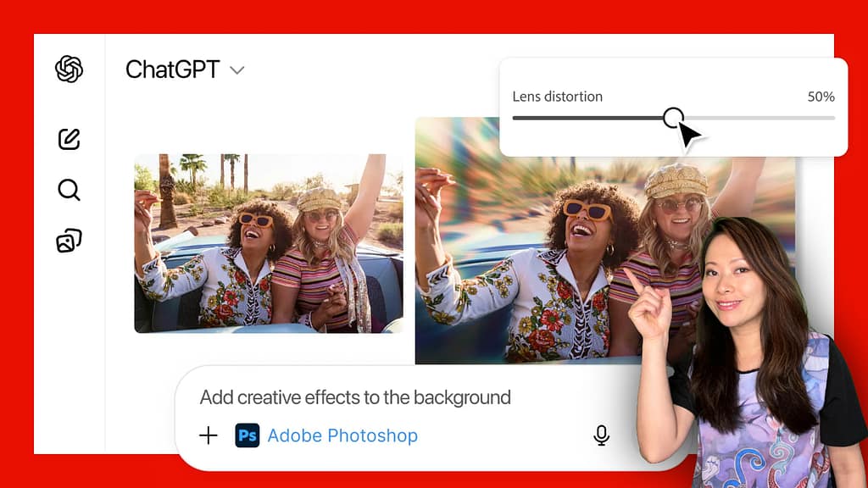Click the prompt input field

(x=381, y=397)
